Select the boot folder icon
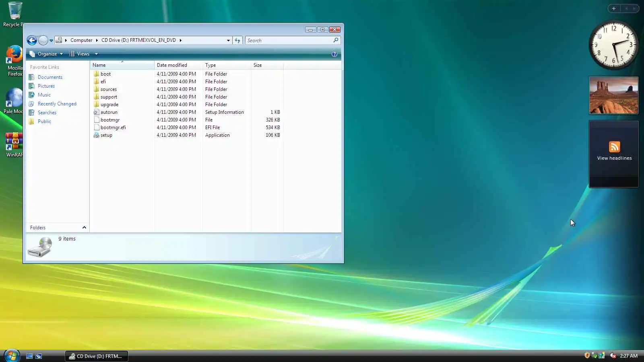The width and height of the screenshot is (644, 362). point(96,74)
